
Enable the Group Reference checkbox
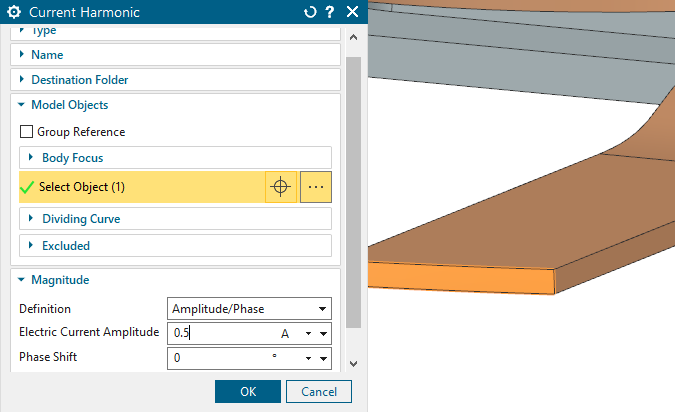click(27, 132)
